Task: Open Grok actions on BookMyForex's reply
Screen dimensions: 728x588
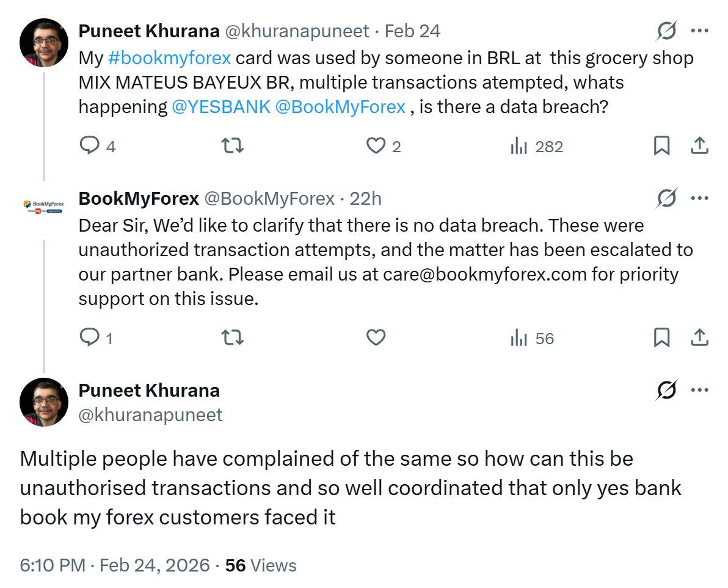Action: pos(666,198)
